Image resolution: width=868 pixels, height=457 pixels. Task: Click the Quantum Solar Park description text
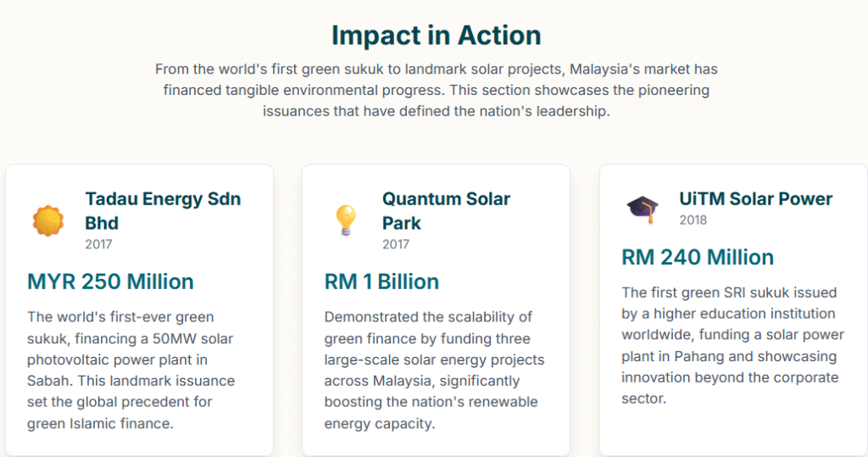[x=434, y=370]
